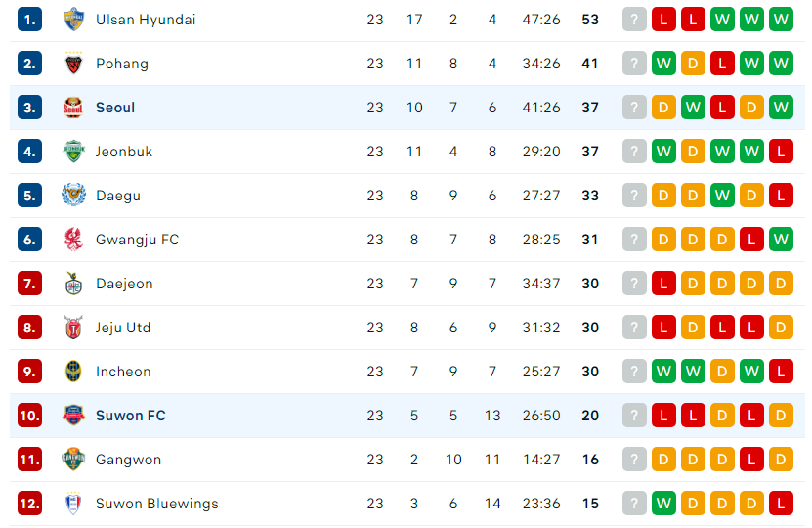This screenshot has height=528, width=812.
Task: Click Gwangju FC's red L form badge
Action: [751, 240]
